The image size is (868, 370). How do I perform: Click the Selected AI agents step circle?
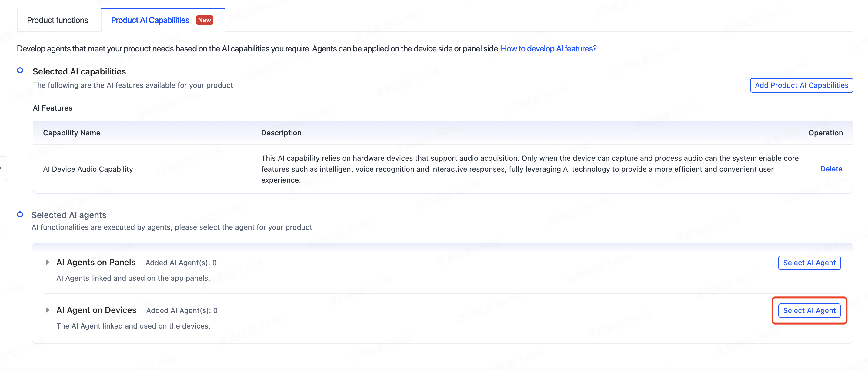pyautogui.click(x=20, y=214)
